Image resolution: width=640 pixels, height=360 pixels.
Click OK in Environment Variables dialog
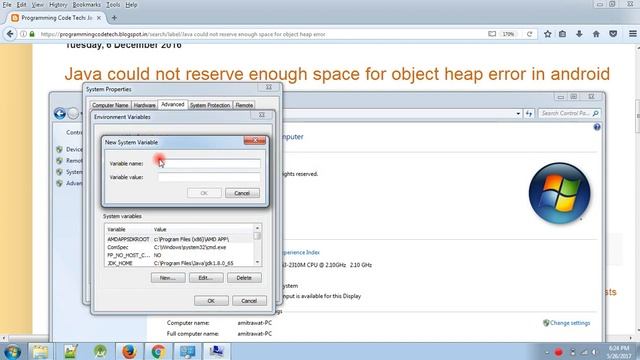pyautogui.click(x=211, y=301)
